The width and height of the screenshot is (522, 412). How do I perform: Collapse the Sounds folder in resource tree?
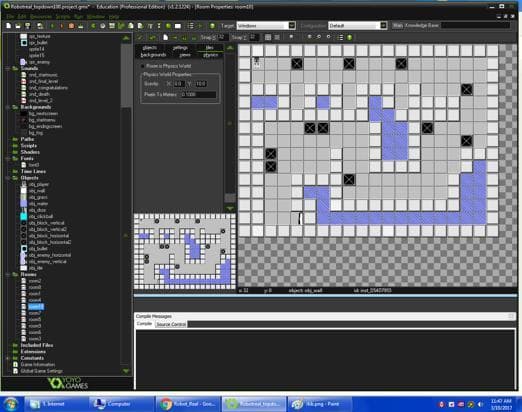pos(8,68)
